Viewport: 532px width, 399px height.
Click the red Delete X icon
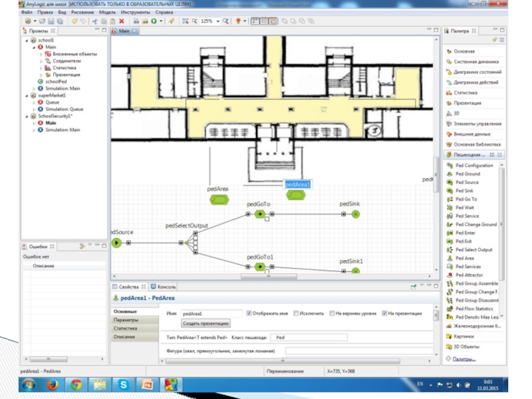[x=122, y=21]
